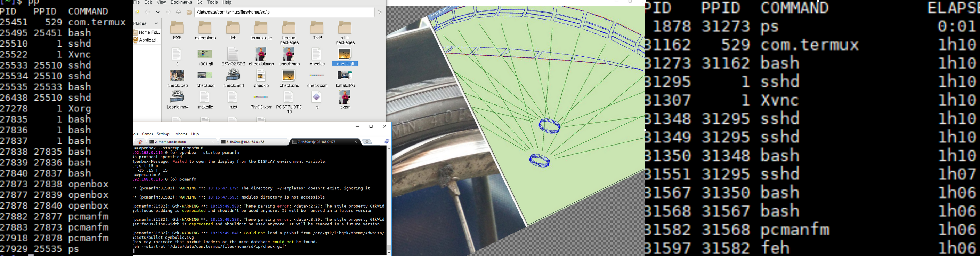Select 1001.gif thumbnail
980x256 pixels.
[x=205, y=54]
